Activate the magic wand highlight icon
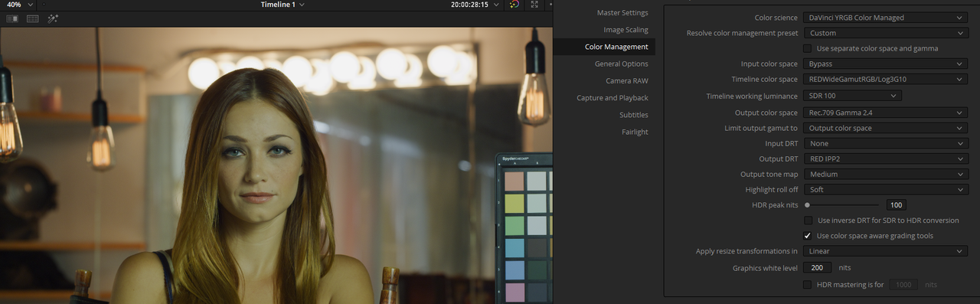980x304 pixels. click(x=53, y=18)
